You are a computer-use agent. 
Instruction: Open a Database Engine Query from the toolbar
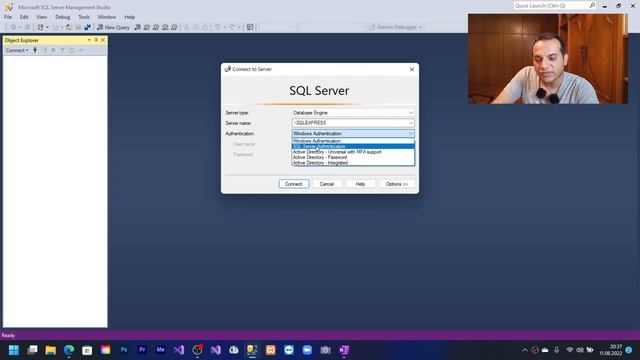pos(138,27)
